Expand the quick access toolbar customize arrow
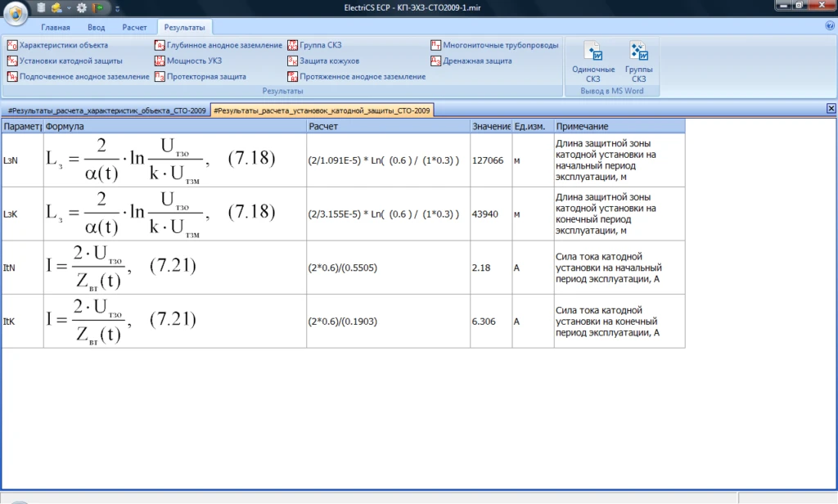Screen dimensions: 838x504 coord(118,8)
